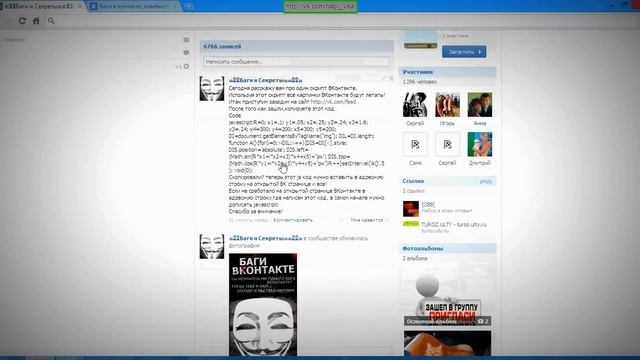Open the first post's Guy Fawkes avatar

pos(211,88)
